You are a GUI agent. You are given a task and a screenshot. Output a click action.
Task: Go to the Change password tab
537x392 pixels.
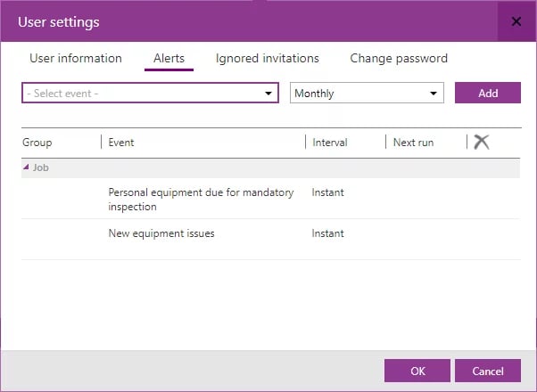click(x=399, y=58)
